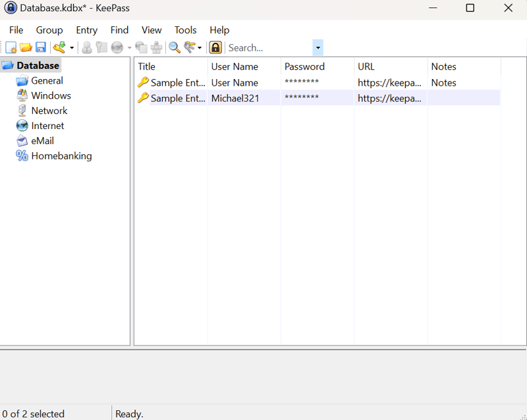Select the eMail group
Screen dimensions: 527x420
(x=42, y=141)
